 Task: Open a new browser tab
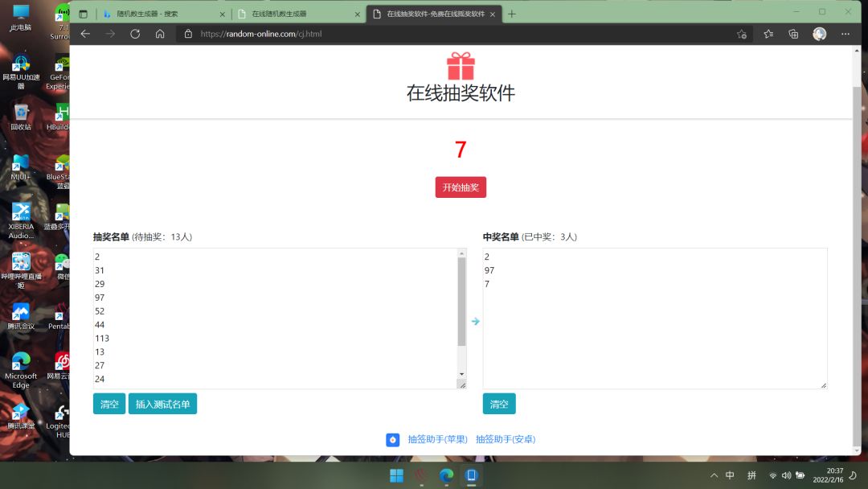click(x=511, y=14)
